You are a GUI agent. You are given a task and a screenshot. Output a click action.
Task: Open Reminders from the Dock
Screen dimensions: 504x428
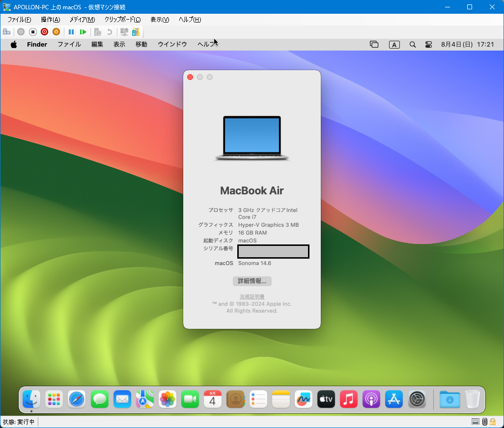pyautogui.click(x=258, y=400)
